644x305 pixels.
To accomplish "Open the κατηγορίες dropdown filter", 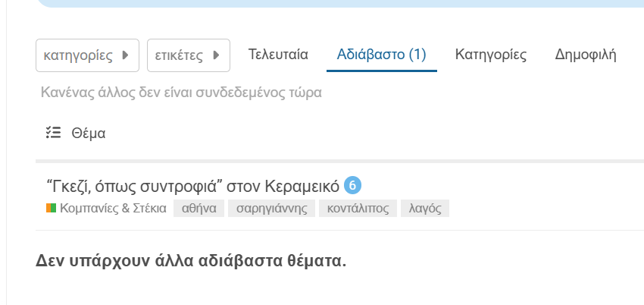I will (x=87, y=55).
